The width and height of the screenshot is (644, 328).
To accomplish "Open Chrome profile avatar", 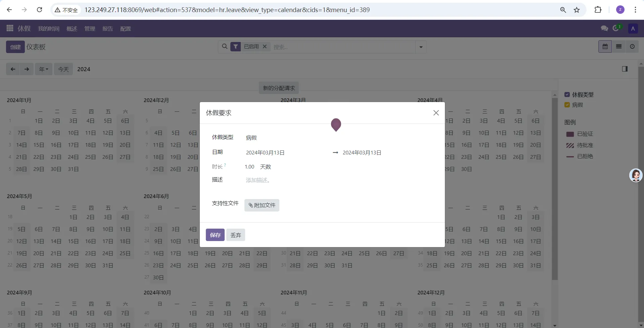I will 620,10.
